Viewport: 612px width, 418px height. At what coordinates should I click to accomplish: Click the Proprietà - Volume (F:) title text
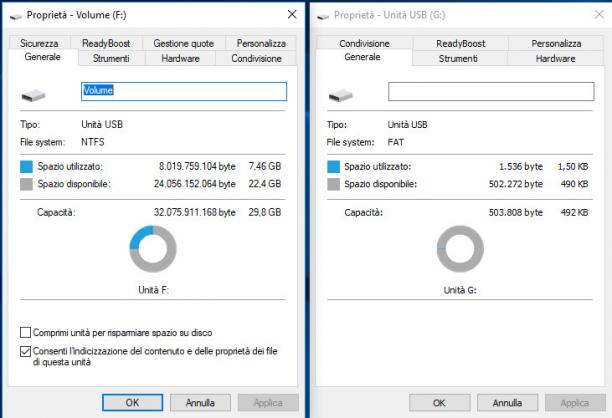click(x=76, y=15)
